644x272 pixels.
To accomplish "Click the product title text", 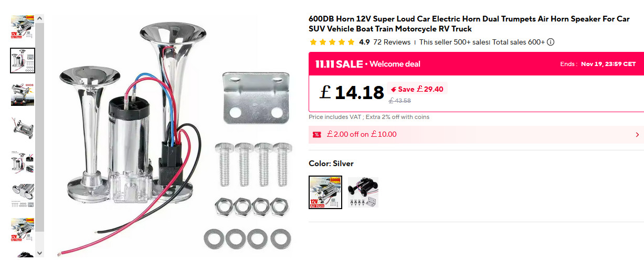I will tap(469, 24).
